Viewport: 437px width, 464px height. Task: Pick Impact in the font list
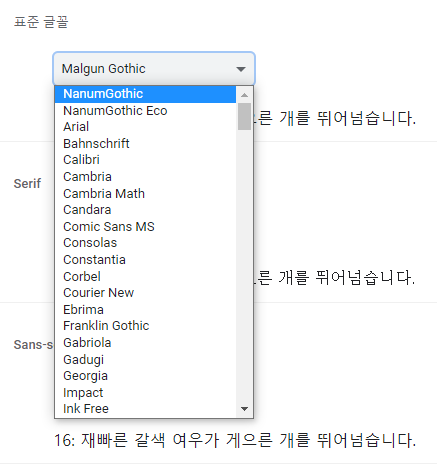(x=145, y=392)
